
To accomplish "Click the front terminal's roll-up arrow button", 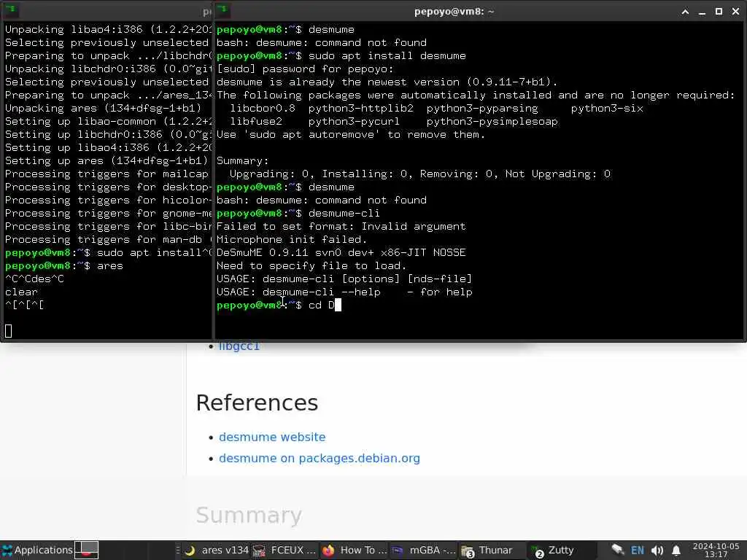I will 685,12.
